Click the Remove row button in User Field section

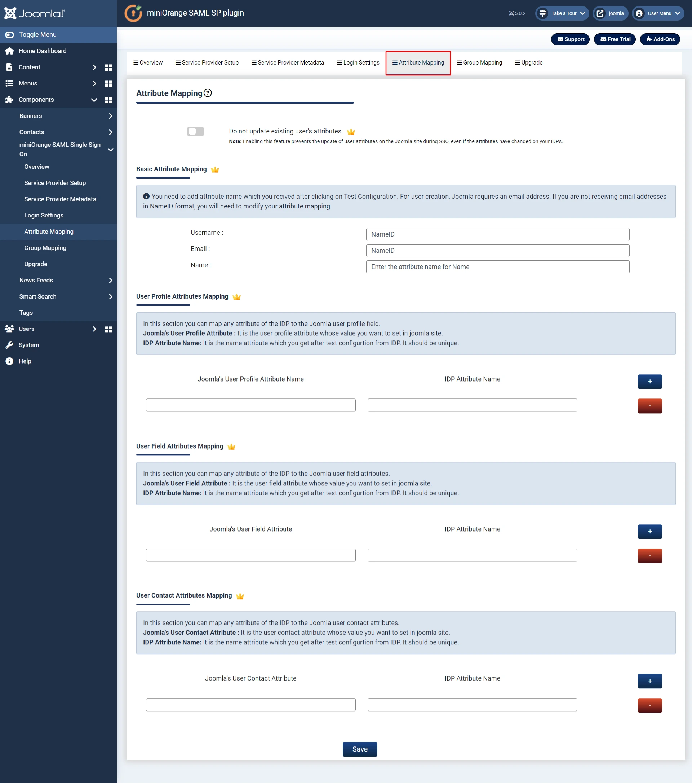pos(649,555)
